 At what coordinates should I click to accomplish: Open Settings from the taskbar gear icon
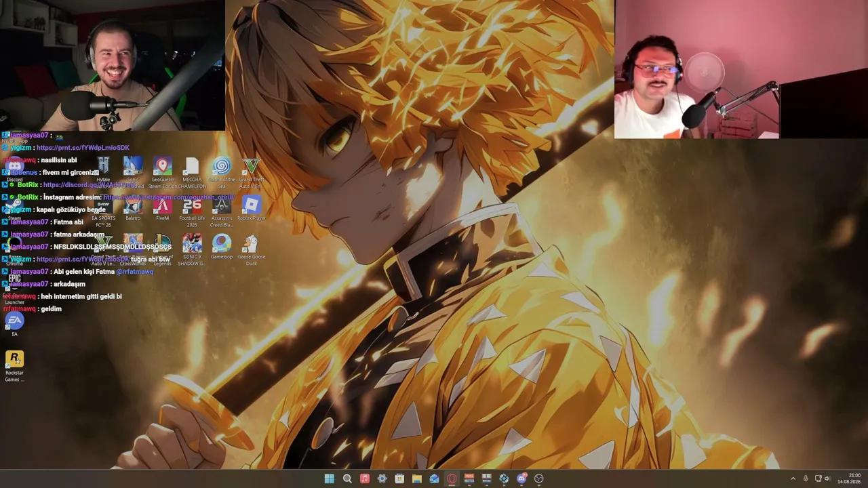click(382, 479)
